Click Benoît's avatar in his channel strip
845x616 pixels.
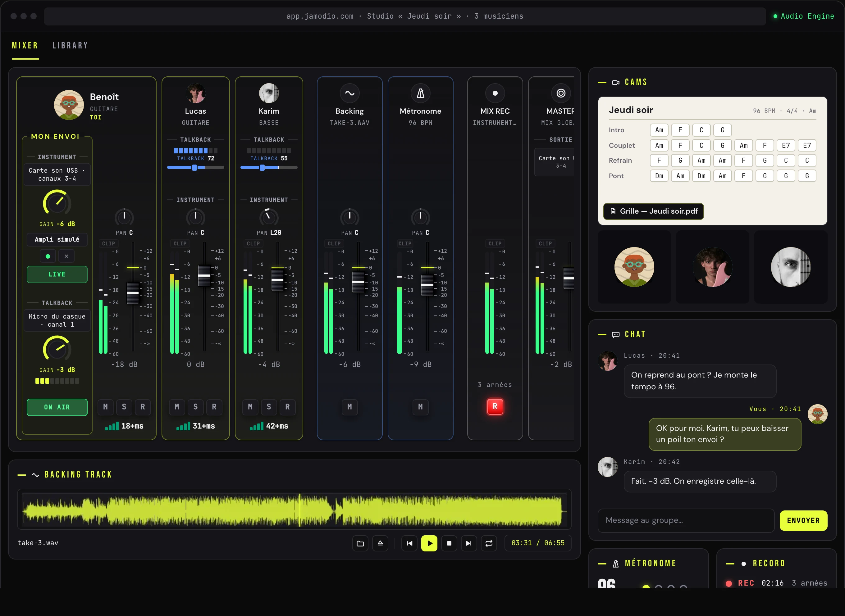[69, 105]
